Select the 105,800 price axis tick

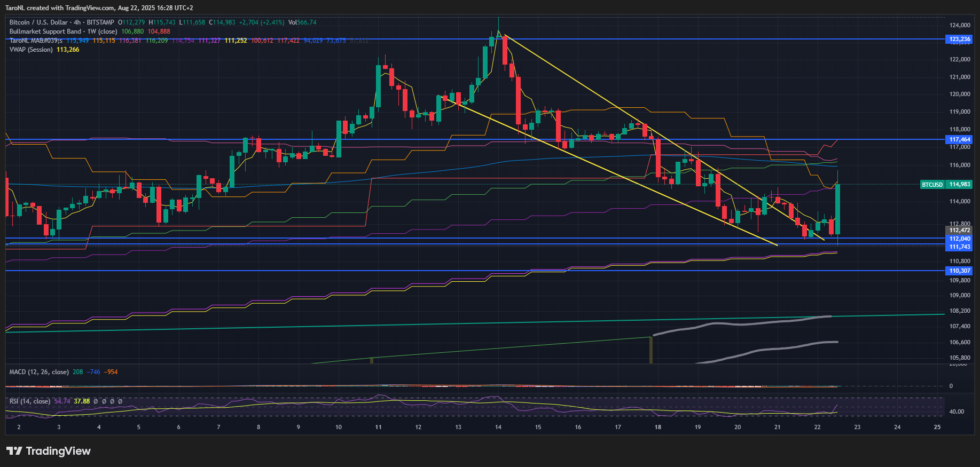pyautogui.click(x=960, y=358)
